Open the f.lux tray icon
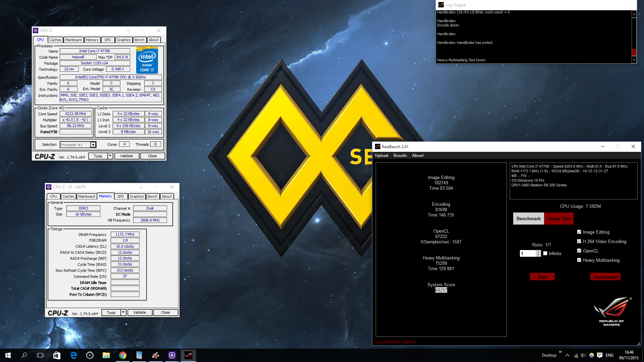The height and width of the screenshot is (362, 644). pos(592,356)
